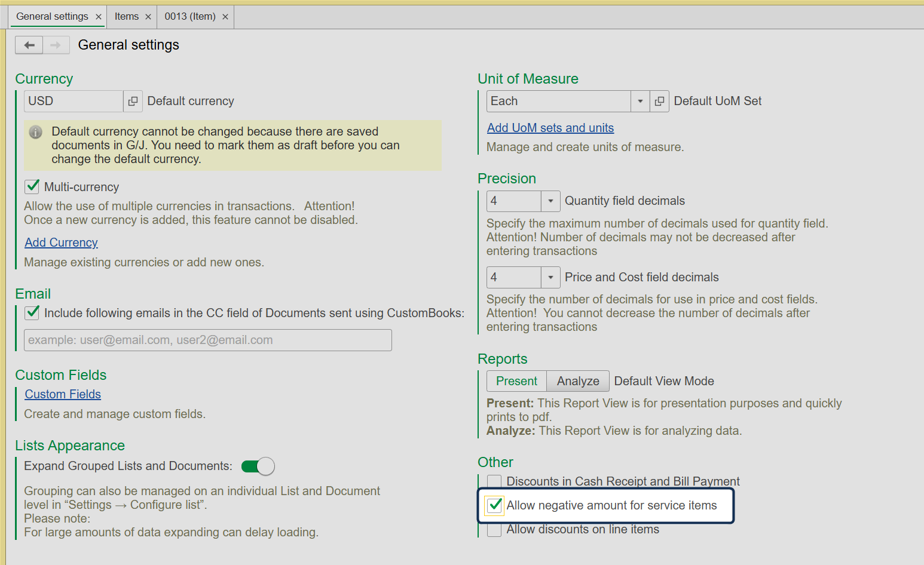Open the Default UoM Set record icon
The width and height of the screenshot is (924, 565).
(659, 102)
